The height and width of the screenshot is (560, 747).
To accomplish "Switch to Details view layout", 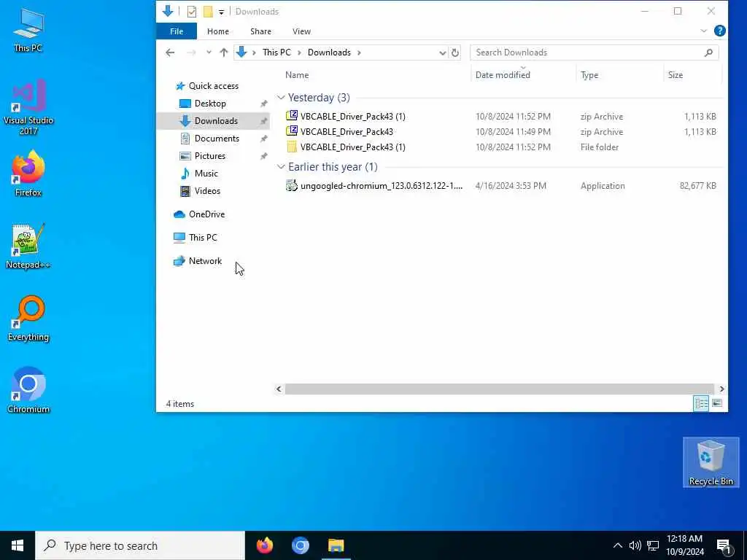I will 701,404.
